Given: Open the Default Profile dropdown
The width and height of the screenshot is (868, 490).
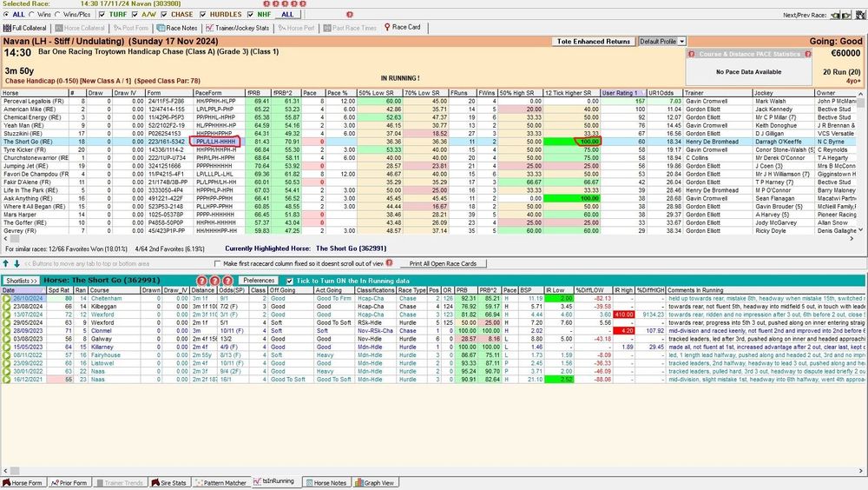Looking at the screenshot, I should [681, 42].
